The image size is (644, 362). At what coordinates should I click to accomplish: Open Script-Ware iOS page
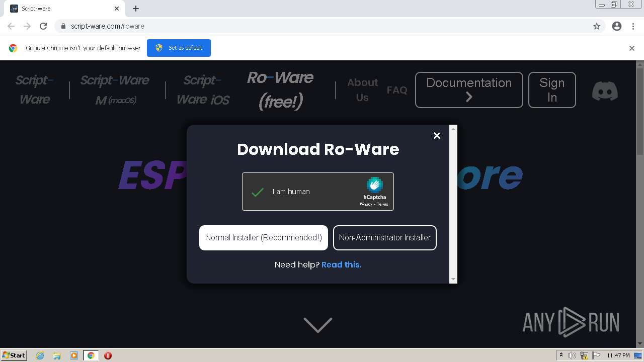coord(203,89)
